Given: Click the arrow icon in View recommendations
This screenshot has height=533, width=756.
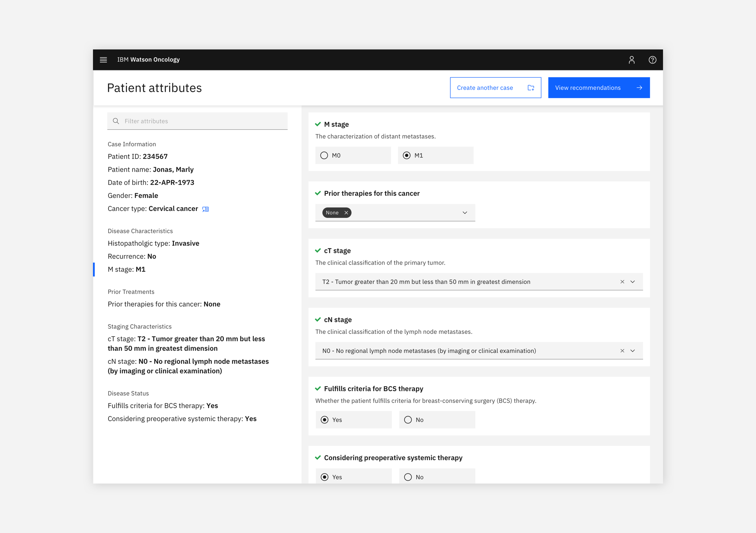Looking at the screenshot, I should pos(639,88).
